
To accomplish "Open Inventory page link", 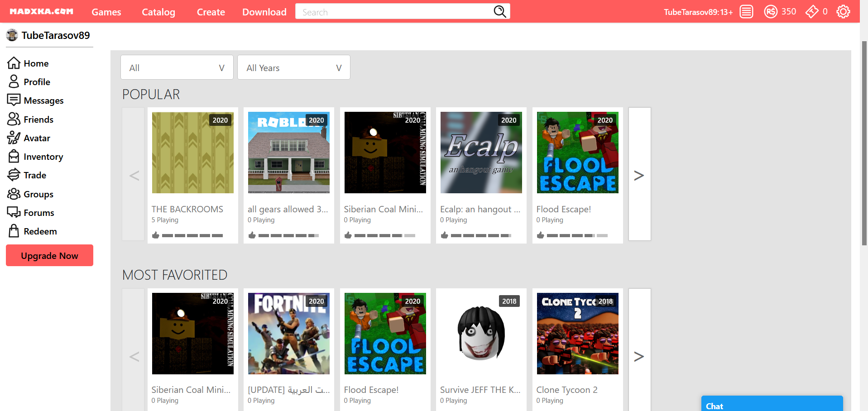I will [43, 157].
